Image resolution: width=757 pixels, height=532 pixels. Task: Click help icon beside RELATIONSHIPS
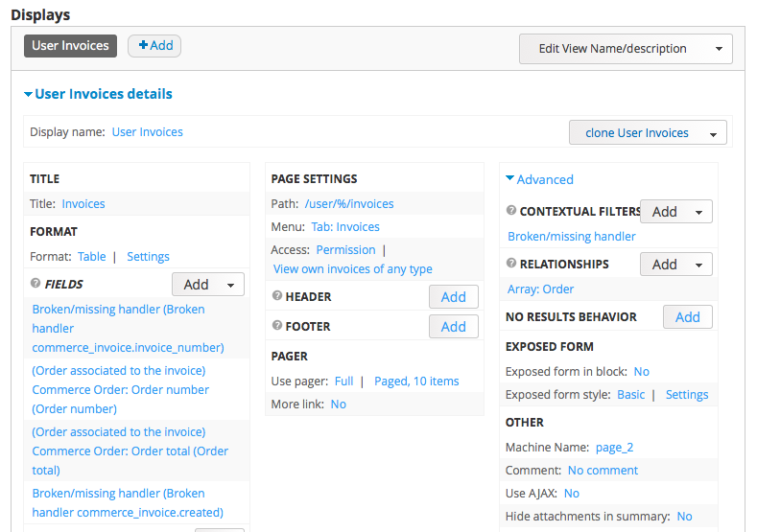click(511, 264)
